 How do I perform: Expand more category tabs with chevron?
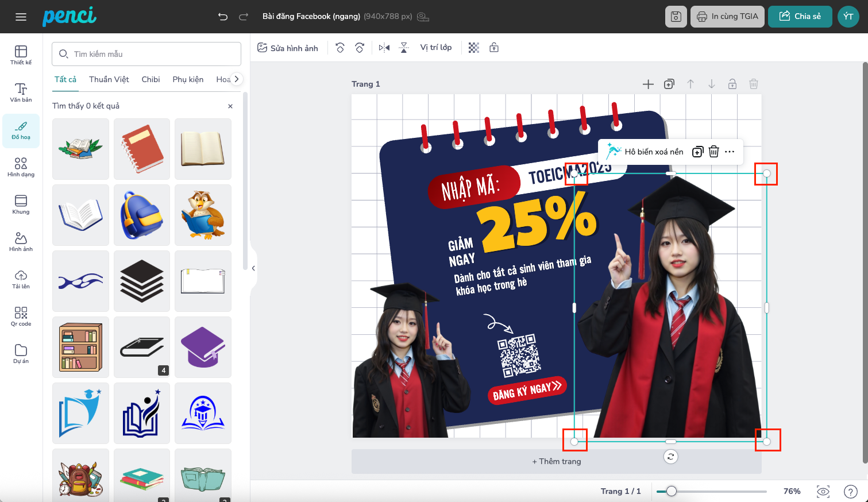coord(236,79)
